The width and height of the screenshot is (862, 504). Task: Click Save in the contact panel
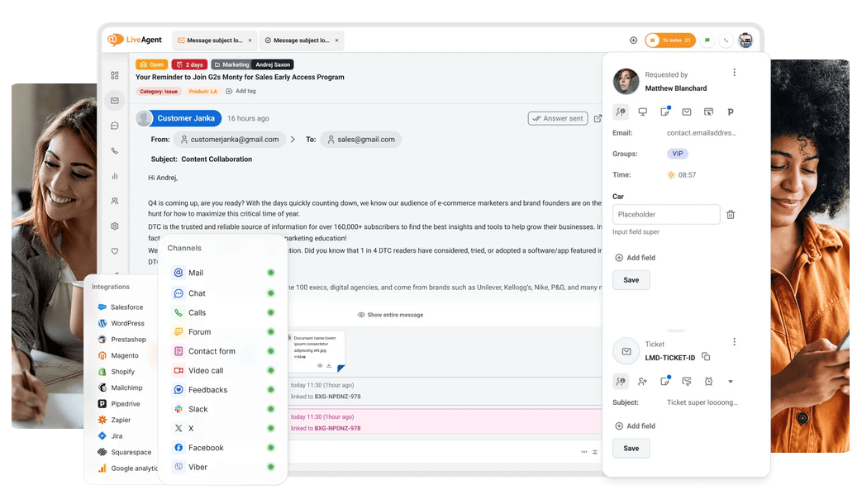click(631, 280)
